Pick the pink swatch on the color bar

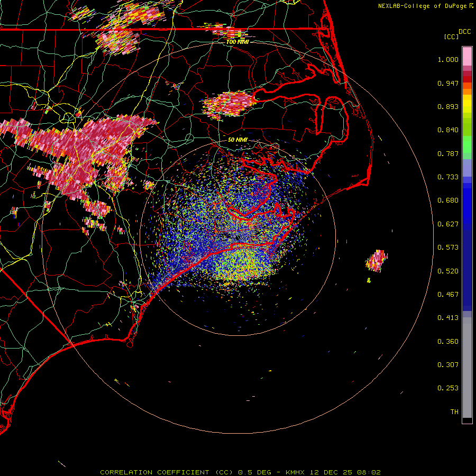[467, 57]
